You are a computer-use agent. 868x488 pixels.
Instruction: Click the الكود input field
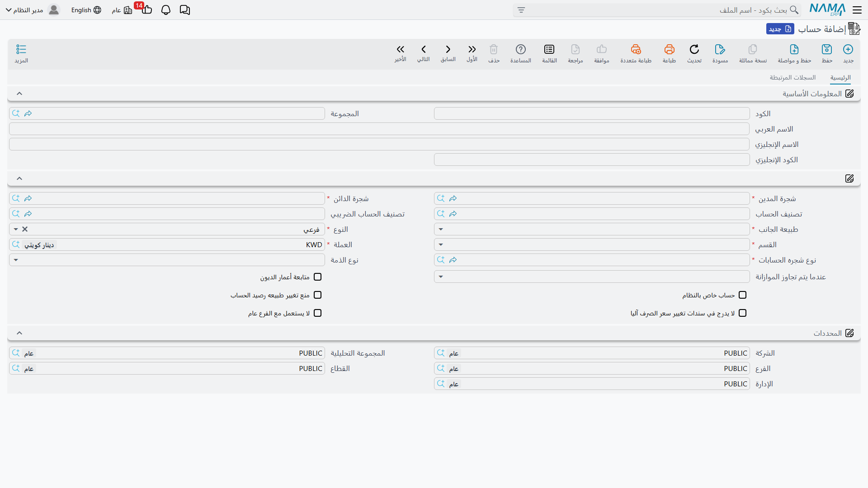click(x=592, y=113)
